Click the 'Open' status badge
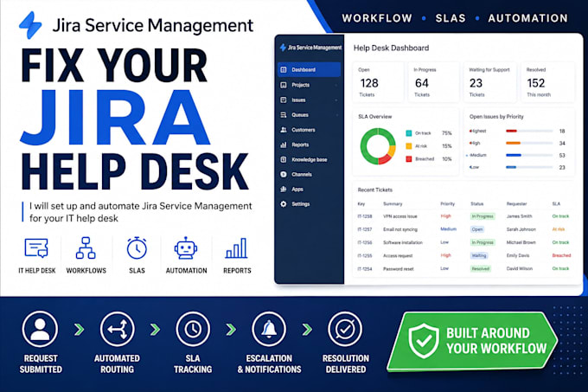Image resolution: width=588 pixels, height=392 pixels. pyautogui.click(x=477, y=229)
